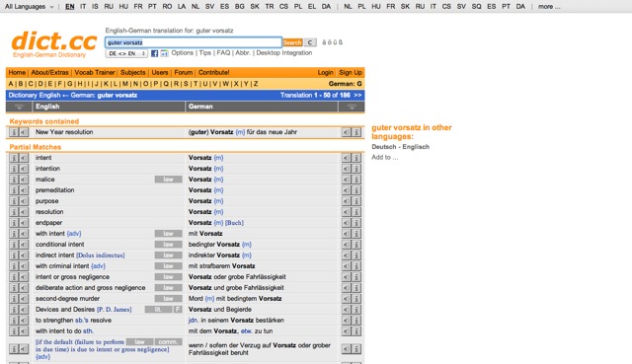Open Desktop Integration link
The image size is (632, 364).
(x=283, y=52)
